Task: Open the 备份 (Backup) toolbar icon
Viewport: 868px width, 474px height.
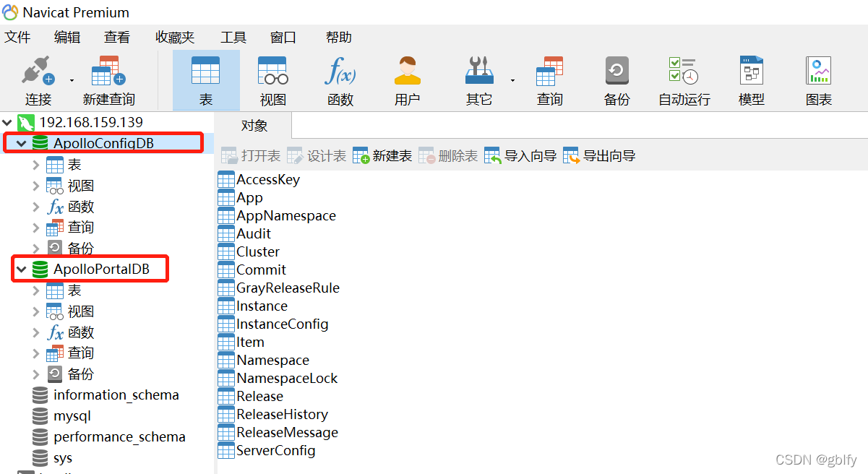Action: pyautogui.click(x=617, y=81)
